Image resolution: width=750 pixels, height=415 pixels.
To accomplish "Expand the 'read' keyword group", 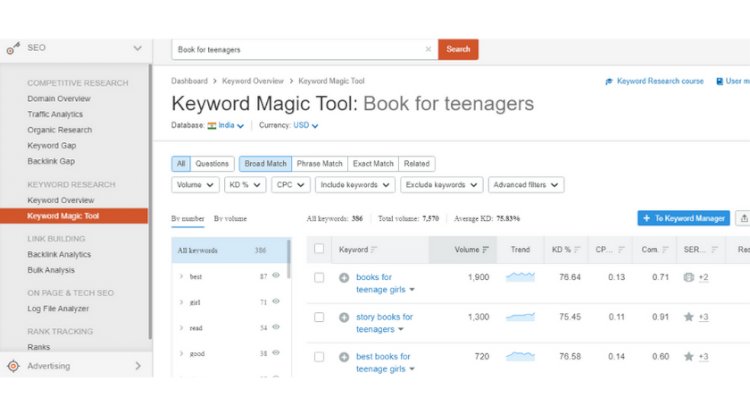I will coord(181,328).
